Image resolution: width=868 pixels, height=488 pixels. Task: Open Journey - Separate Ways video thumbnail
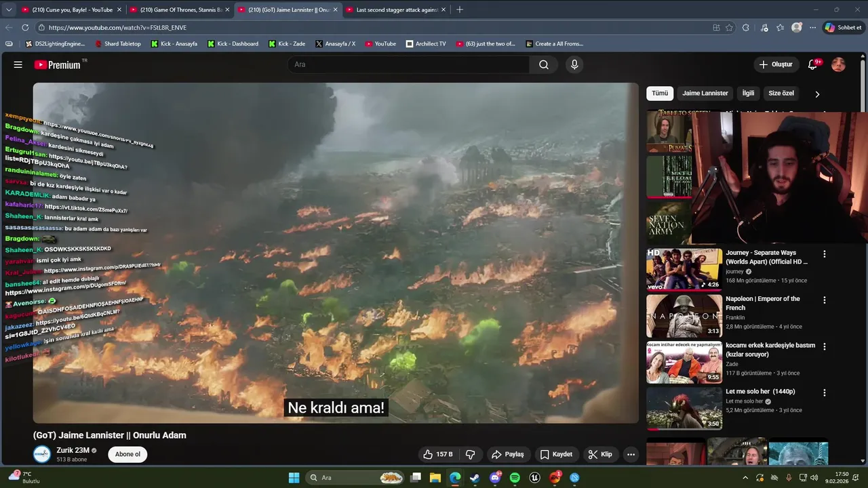tap(684, 269)
